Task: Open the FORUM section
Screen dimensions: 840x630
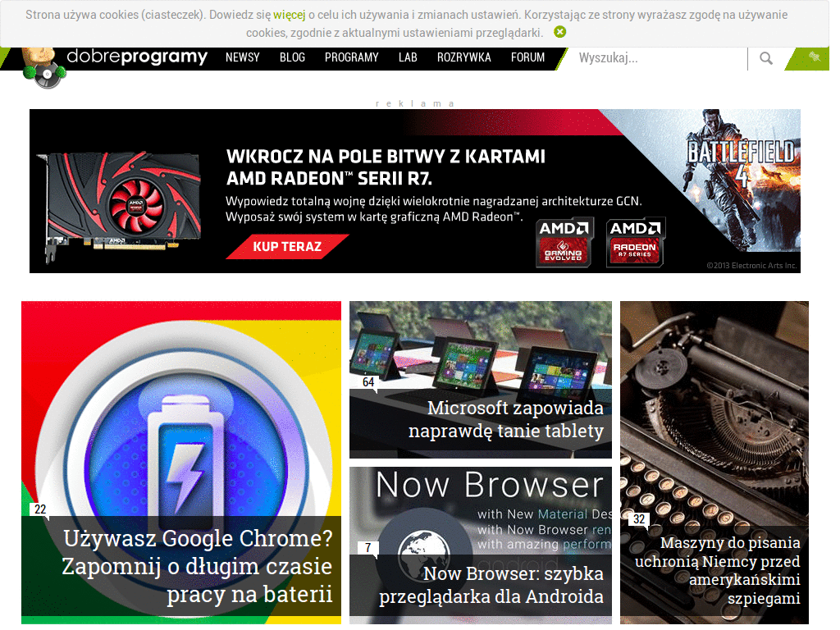Action: pos(527,58)
